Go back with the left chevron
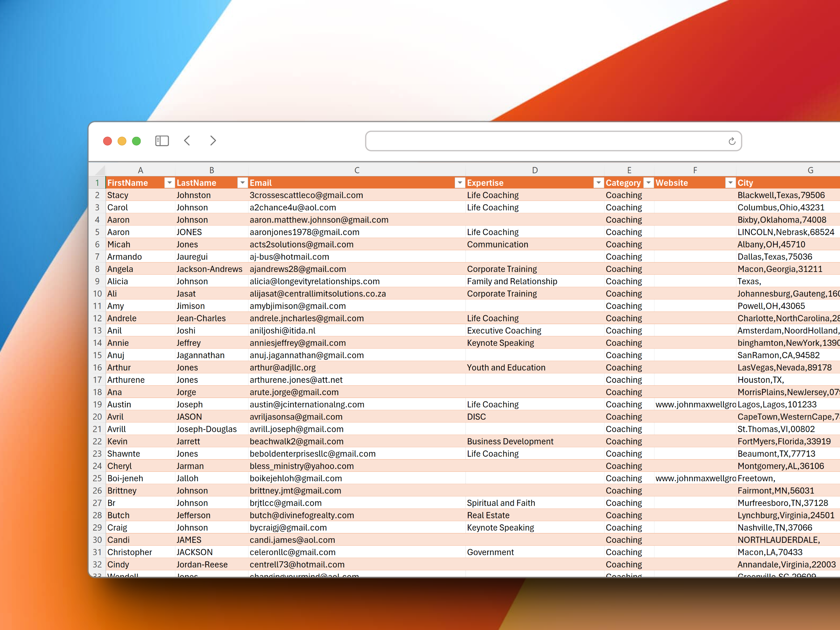840x630 pixels. [x=187, y=141]
